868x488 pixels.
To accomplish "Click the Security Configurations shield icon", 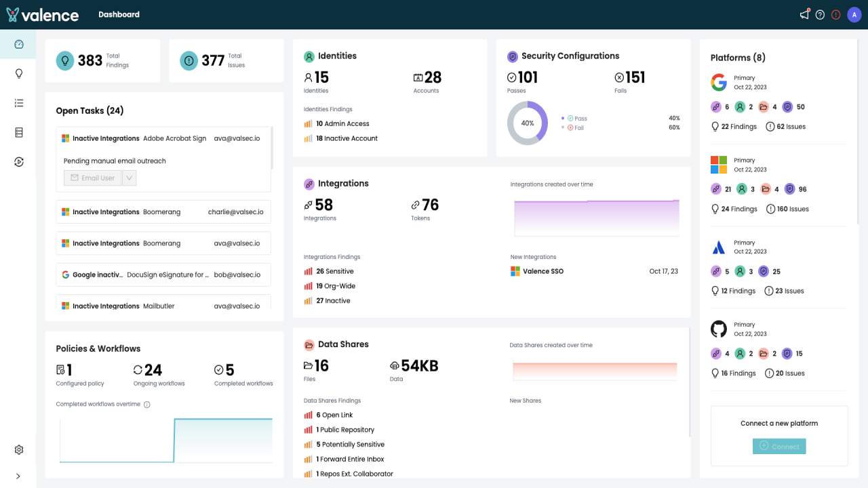I will point(513,56).
